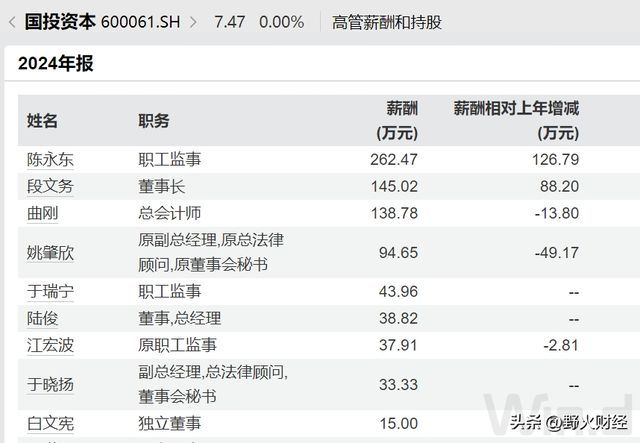The image size is (640, 443).
Task: Open the executive profile for 陈永东
Action: (50, 160)
